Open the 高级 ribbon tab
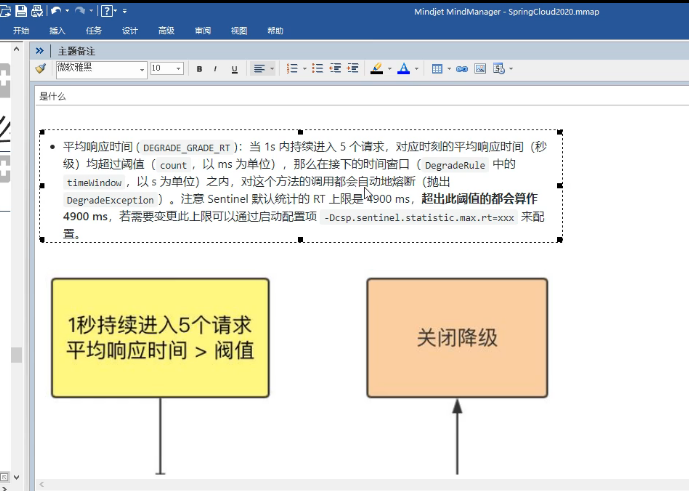 (166, 30)
